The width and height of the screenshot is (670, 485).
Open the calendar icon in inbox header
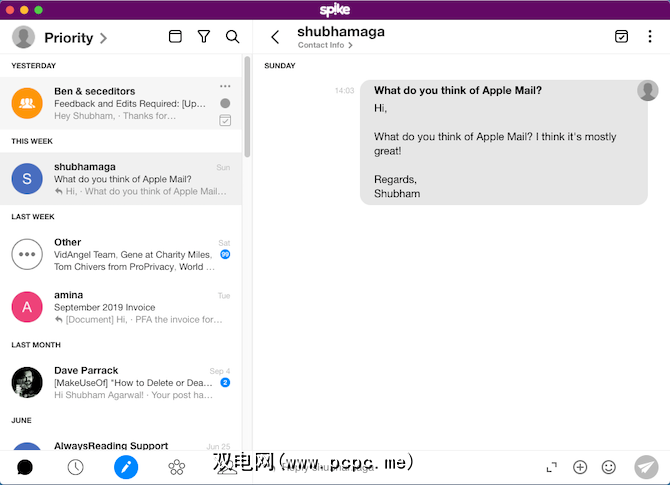point(175,37)
